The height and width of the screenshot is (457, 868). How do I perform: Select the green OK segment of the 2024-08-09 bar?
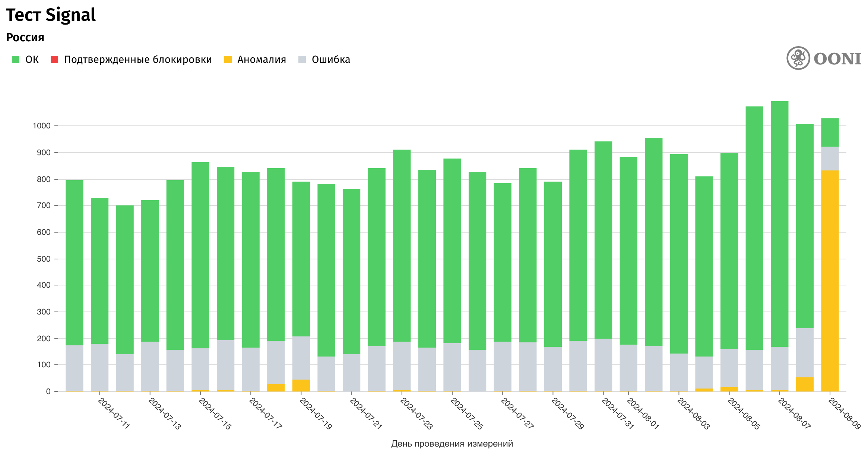click(x=830, y=132)
